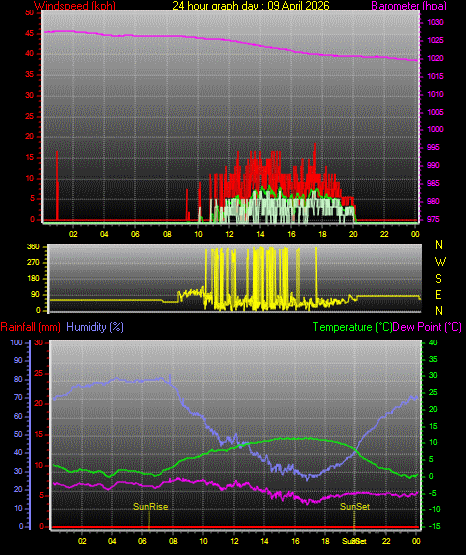Screen dimensions: 466x555
Task: Click the 1015 value on the barometer axis
Action: 435,76
